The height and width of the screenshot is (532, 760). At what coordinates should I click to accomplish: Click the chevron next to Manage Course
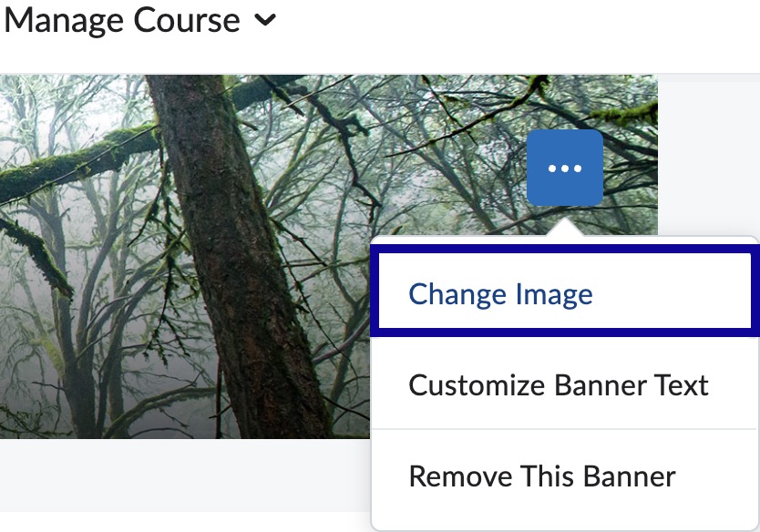coord(262,21)
